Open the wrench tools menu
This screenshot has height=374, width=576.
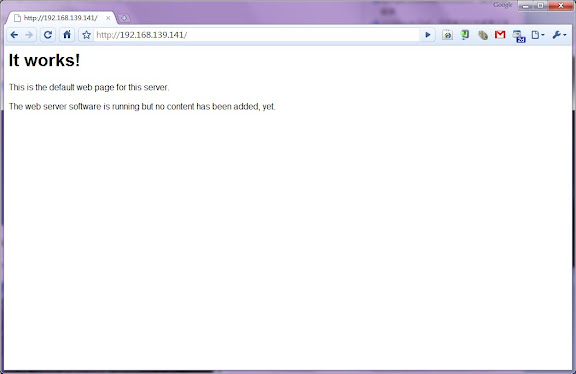coord(559,35)
